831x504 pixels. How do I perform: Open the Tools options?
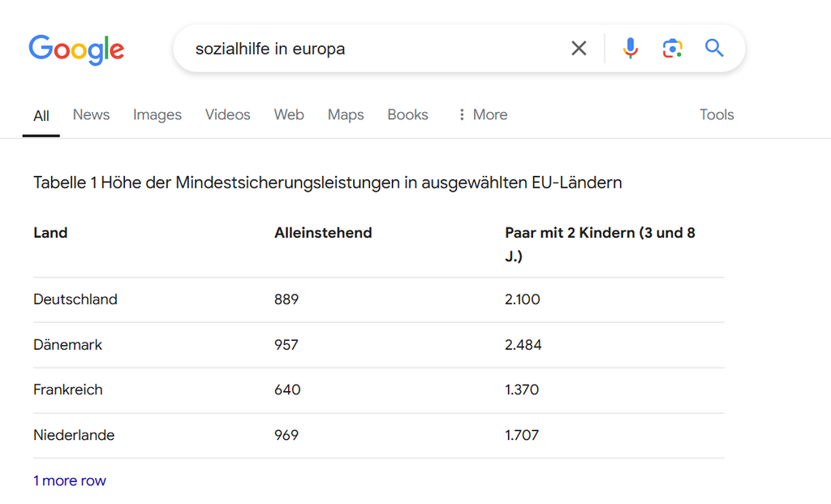tap(717, 114)
